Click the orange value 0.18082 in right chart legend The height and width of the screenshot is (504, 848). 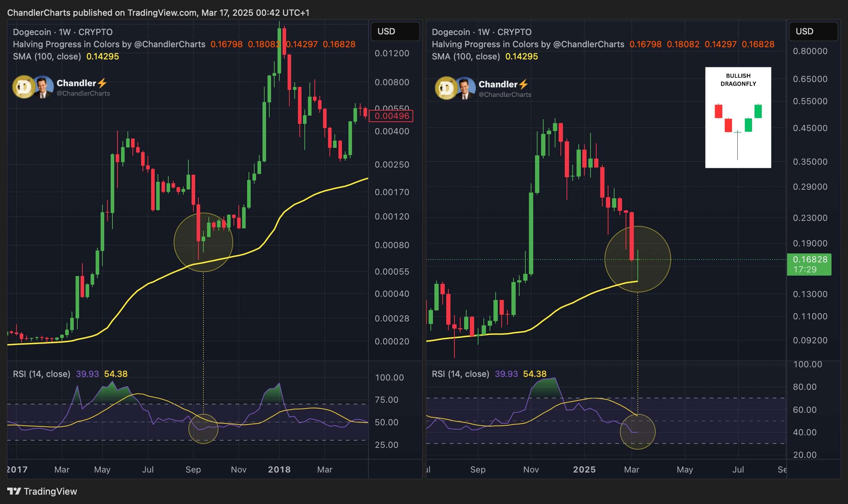coord(683,44)
